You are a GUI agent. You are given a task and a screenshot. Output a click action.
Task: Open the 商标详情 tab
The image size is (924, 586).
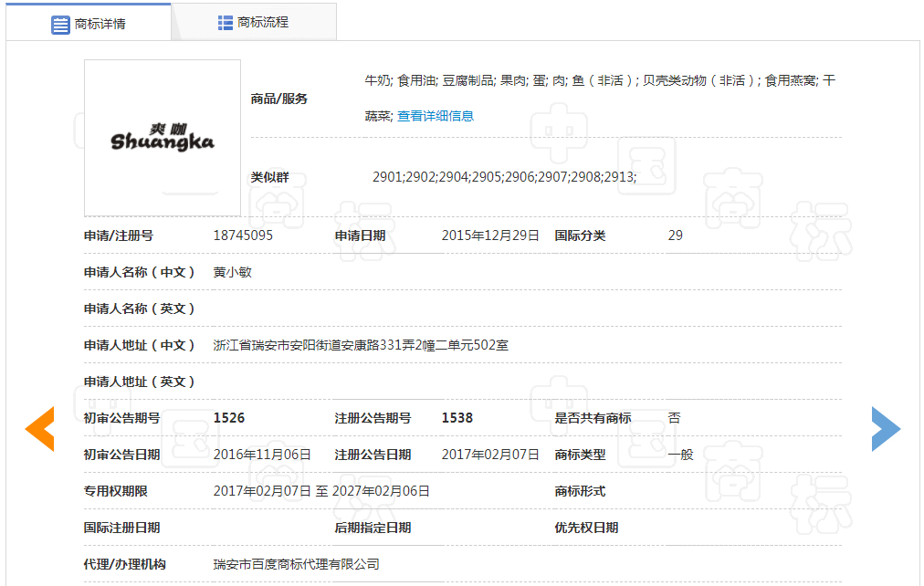[89, 23]
